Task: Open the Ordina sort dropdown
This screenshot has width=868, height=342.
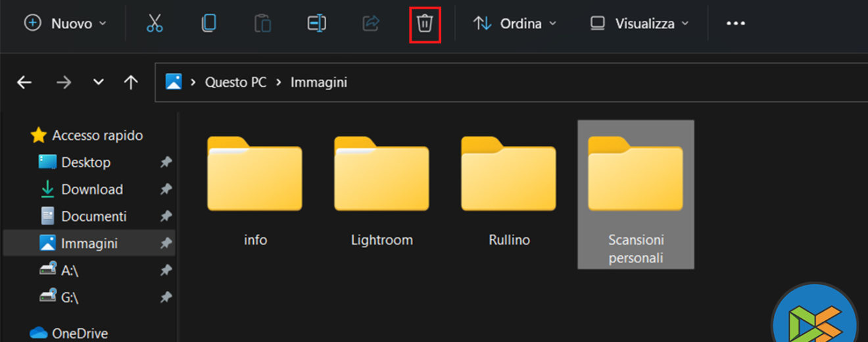Action: pyautogui.click(x=515, y=24)
